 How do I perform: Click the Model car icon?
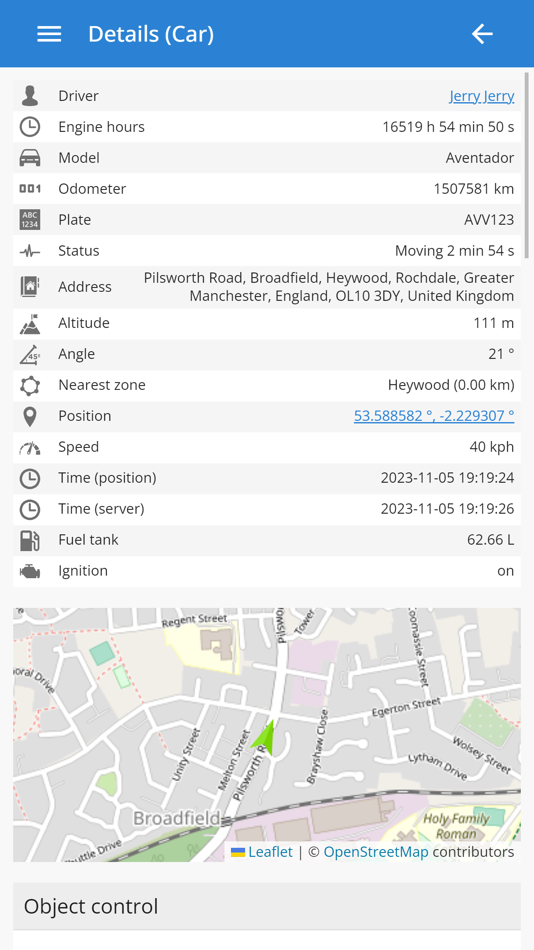click(30, 158)
